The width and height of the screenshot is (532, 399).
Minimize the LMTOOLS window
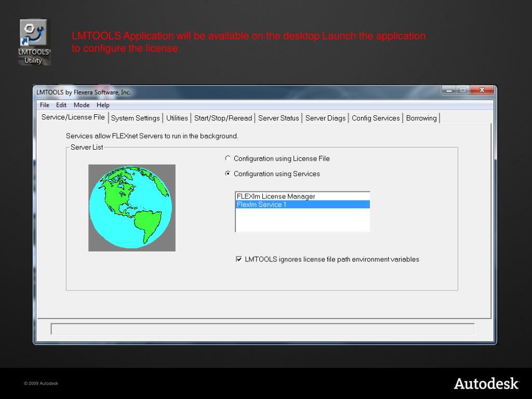449,90
